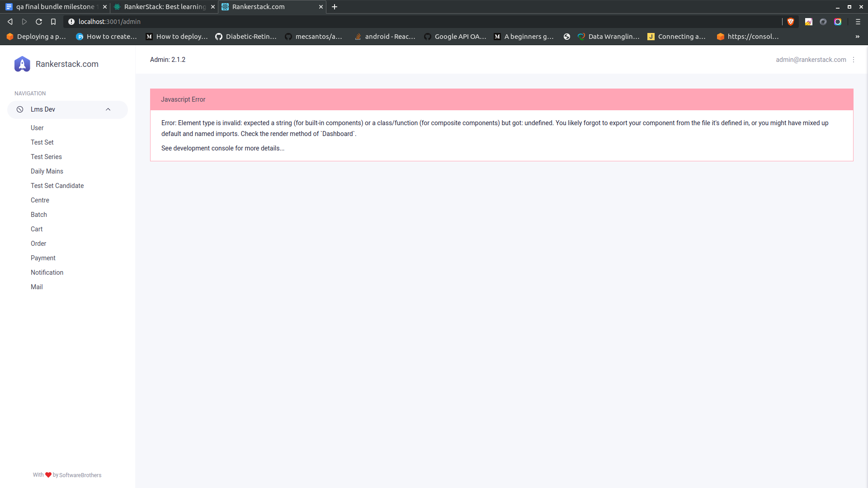Screen dimensions: 868x488
Task: Open the admin account options menu
Action: tap(854, 59)
